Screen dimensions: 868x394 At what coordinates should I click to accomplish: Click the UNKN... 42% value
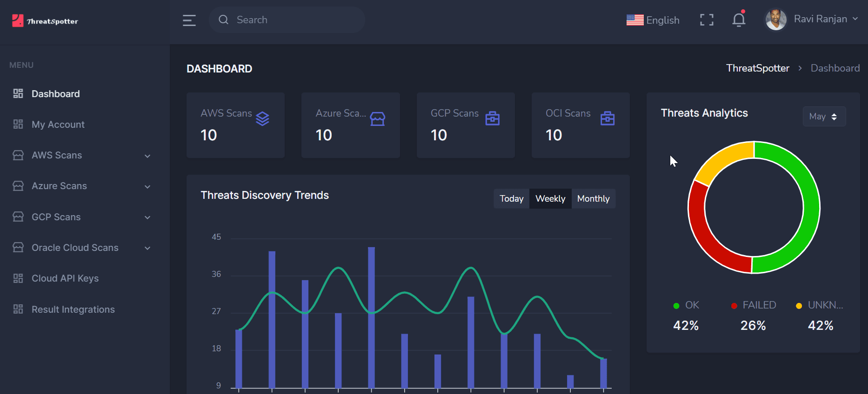[821, 326]
